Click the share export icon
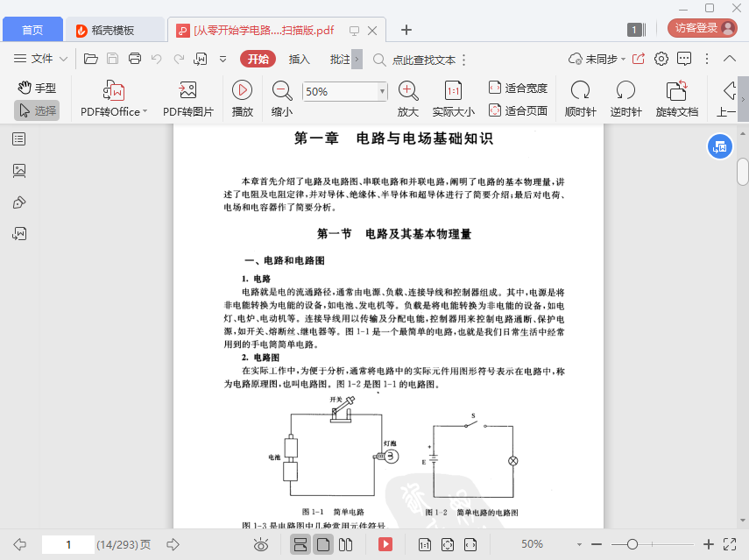 (639, 59)
